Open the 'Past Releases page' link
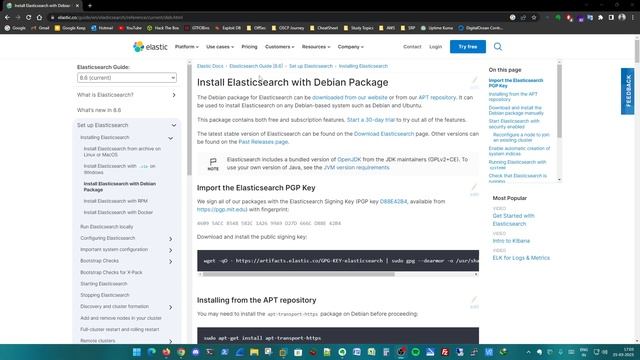The width and height of the screenshot is (640, 360). (263, 142)
